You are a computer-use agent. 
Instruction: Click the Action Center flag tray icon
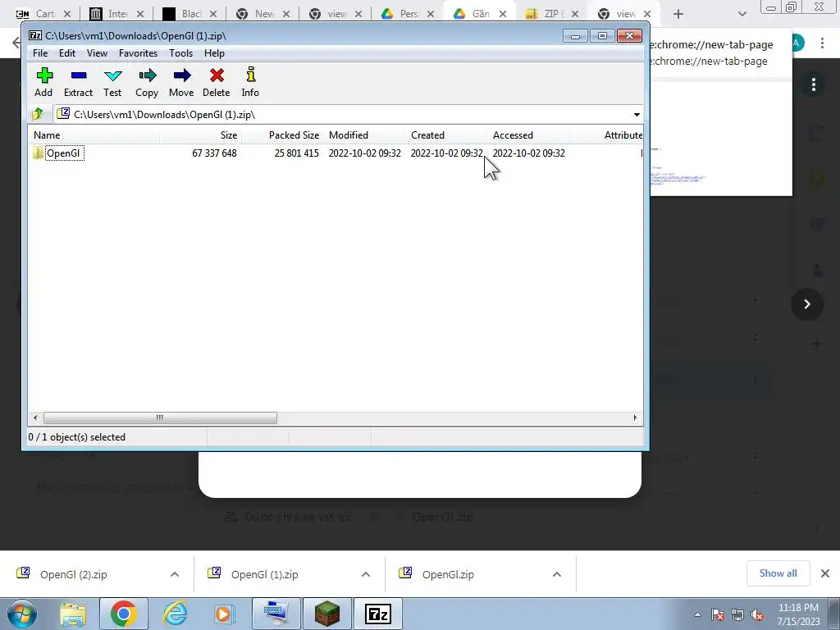(718, 615)
